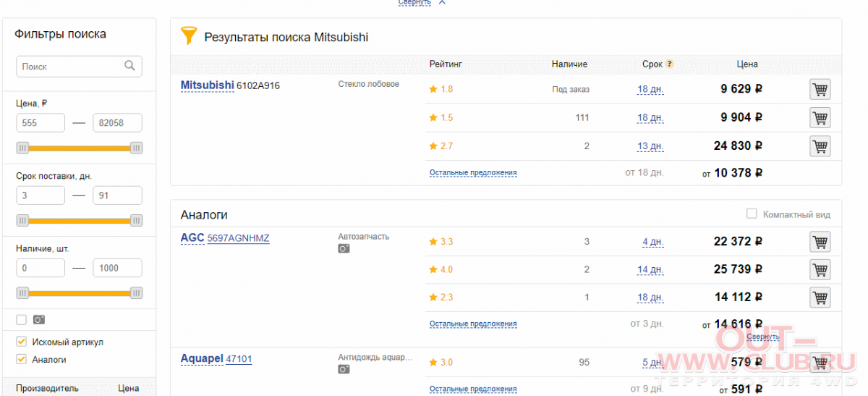This screenshot has width=868, height=396.
Task: Expand Остальные предложения for AGC
Action: (x=473, y=324)
